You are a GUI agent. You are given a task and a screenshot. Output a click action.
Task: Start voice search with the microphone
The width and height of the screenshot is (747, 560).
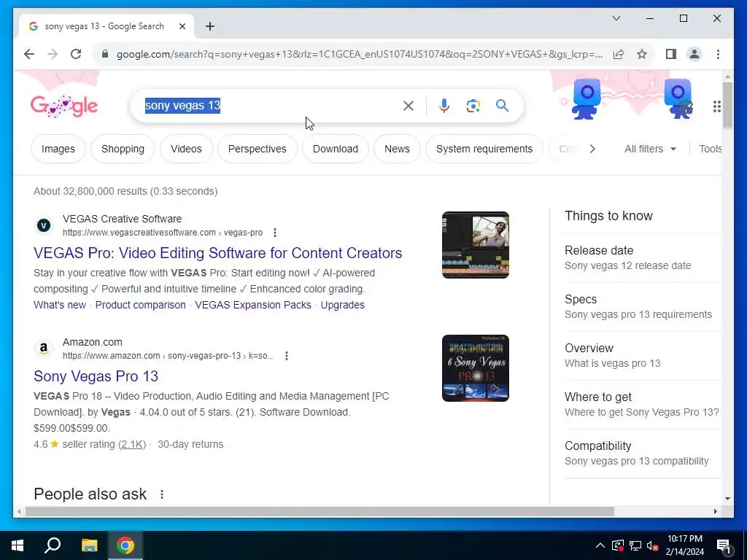point(444,106)
